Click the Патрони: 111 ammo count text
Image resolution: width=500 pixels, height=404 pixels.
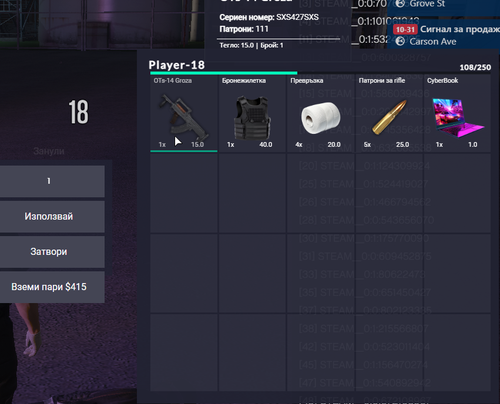[x=244, y=29]
